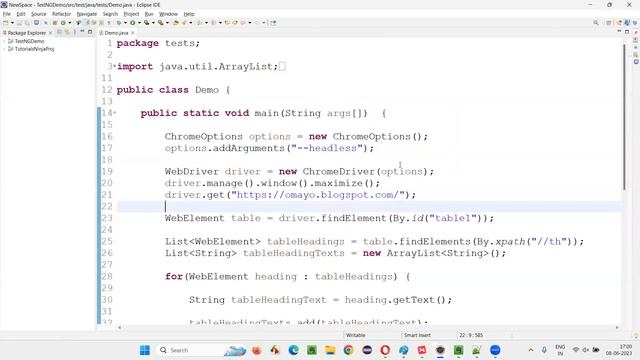Viewport: 640px width, 360px height.
Task: Open the File menu
Action: 7,14
